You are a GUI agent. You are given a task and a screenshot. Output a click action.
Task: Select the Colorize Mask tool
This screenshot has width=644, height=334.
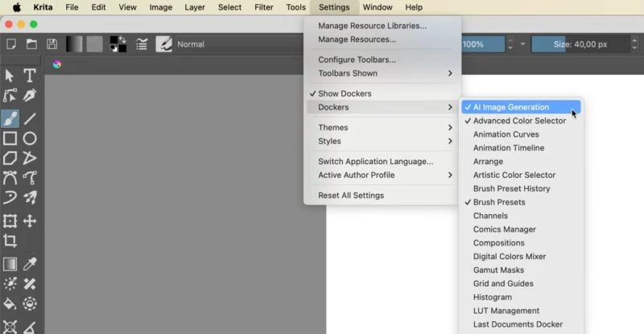(10, 284)
